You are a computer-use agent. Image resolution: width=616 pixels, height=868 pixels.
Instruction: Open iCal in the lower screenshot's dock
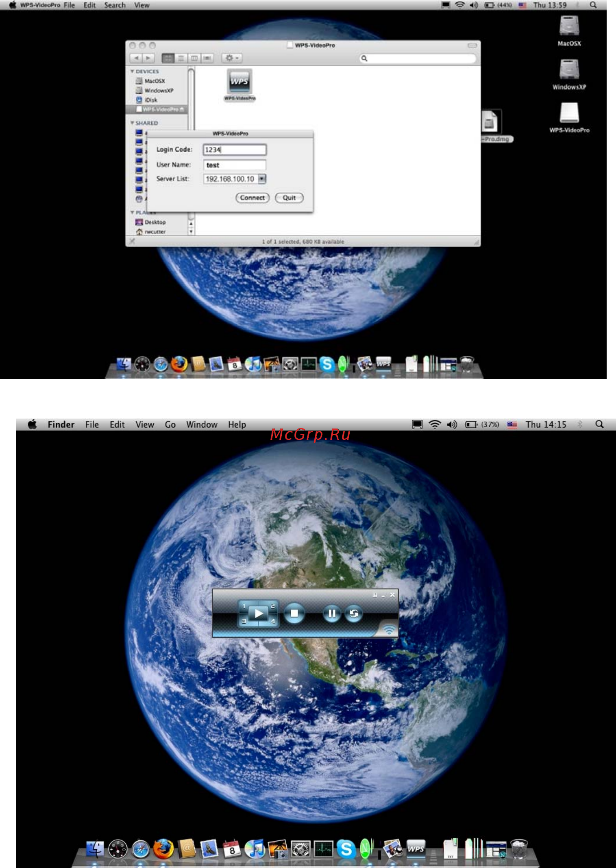tap(232, 849)
